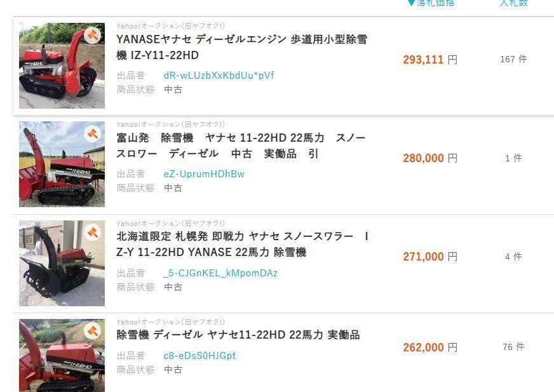Visit seller dR-wLUzbXxKbdUu*pVf profile

tap(219, 76)
